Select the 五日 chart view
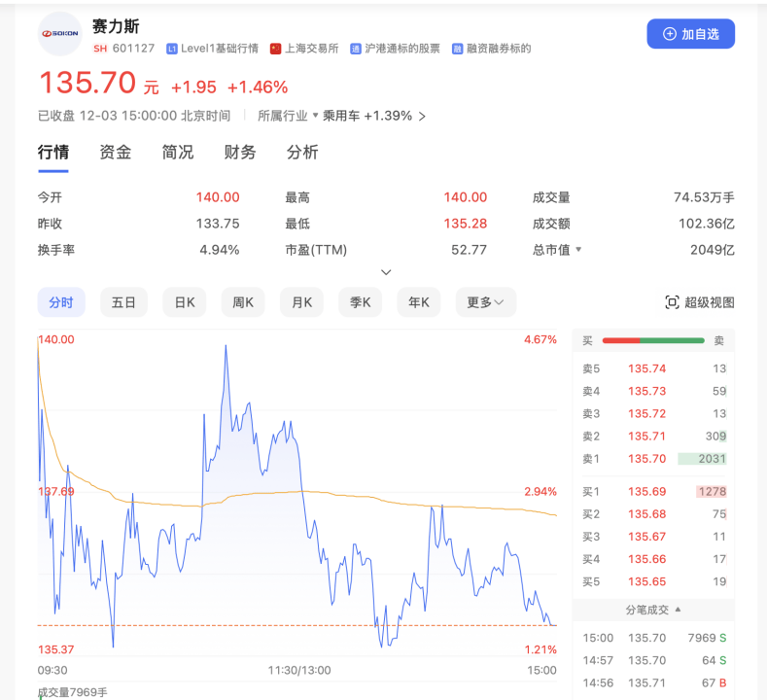 click(123, 302)
